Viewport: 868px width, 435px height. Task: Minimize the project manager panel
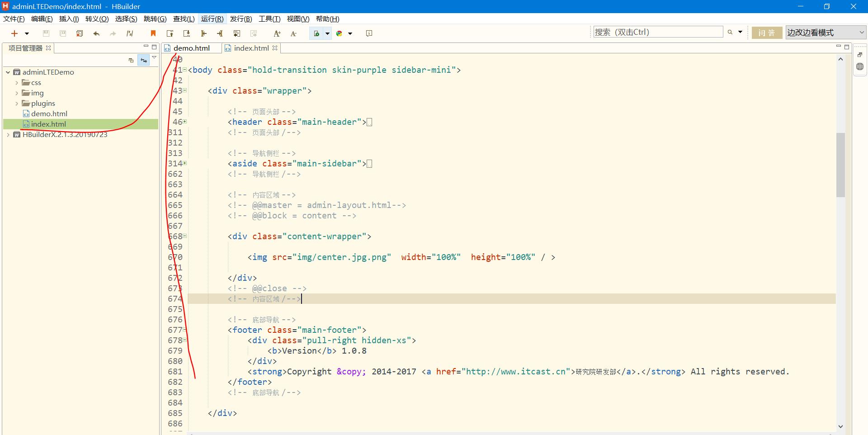pyautogui.click(x=146, y=46)
